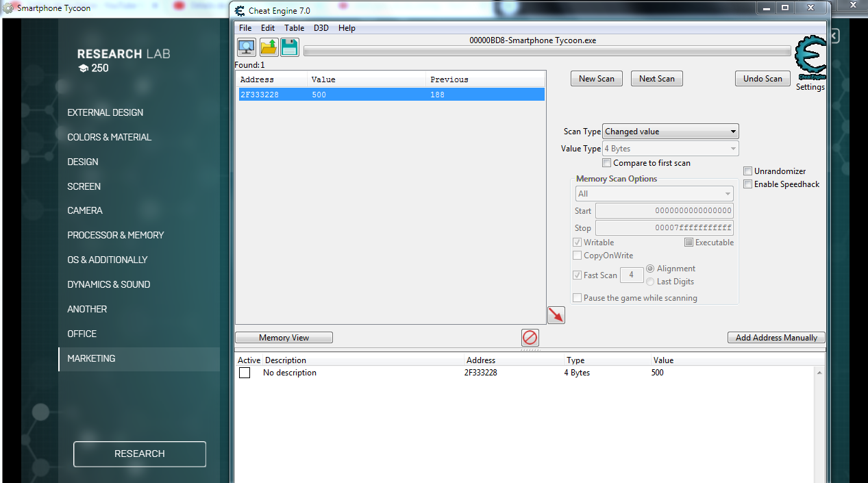Click the red arrow add-to-list icon
Viewport: 868px width, 483px height.
[x=556, y=315]
